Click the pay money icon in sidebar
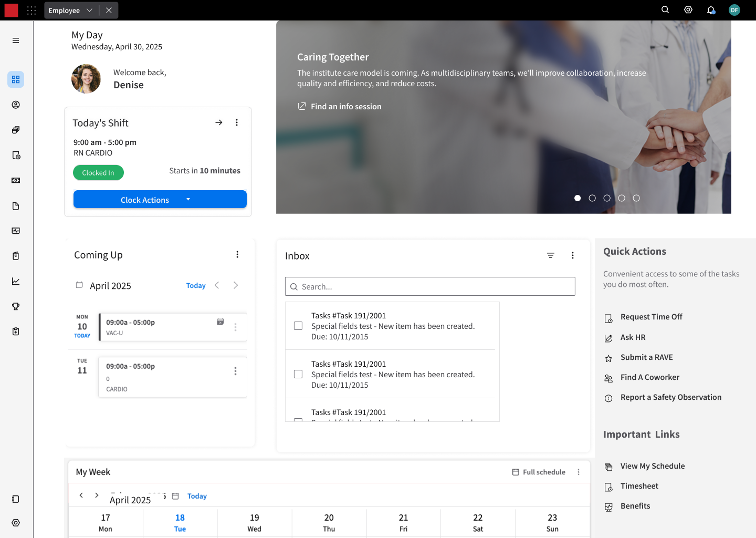Viewport: 756px width, 538px height. point(16,180)
